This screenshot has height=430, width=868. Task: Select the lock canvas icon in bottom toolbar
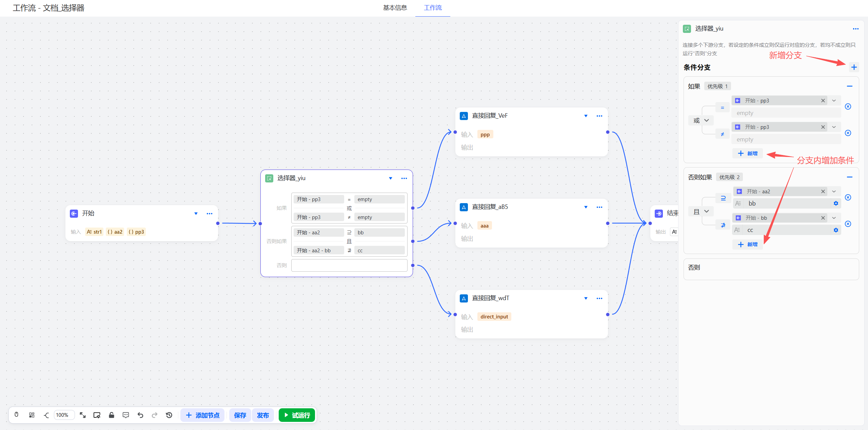tap(111, 415)
